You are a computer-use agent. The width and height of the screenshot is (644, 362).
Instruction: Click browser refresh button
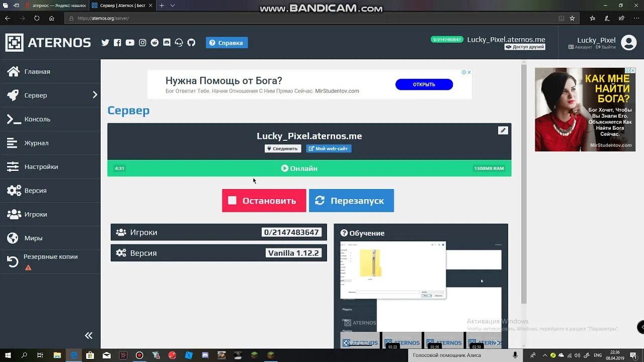pyautogui.click(x=37, y=18)
